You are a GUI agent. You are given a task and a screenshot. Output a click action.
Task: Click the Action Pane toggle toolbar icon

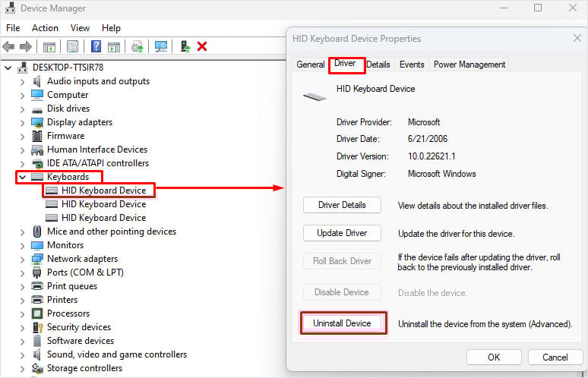coord(114,47)
